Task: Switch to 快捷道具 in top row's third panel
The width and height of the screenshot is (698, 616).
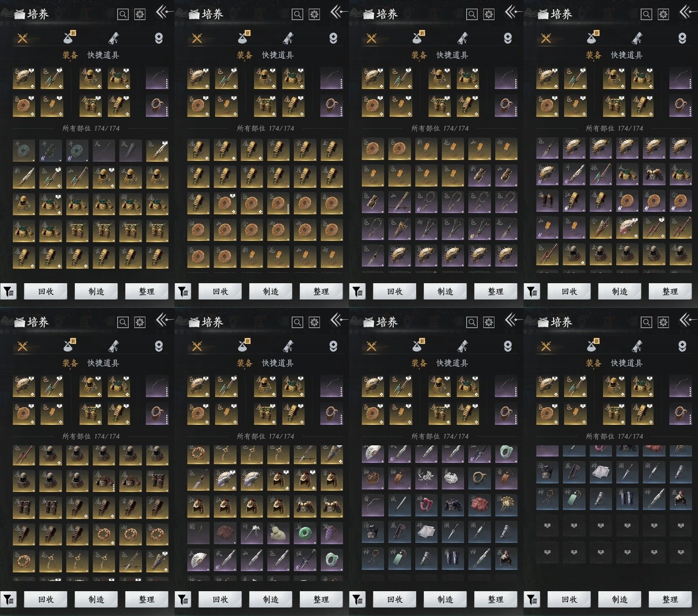Action: tap(452, 55)
